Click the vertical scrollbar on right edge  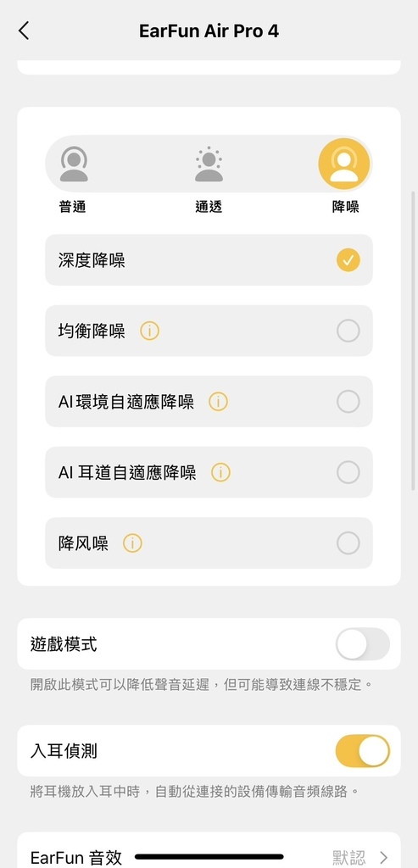point(413,341)
